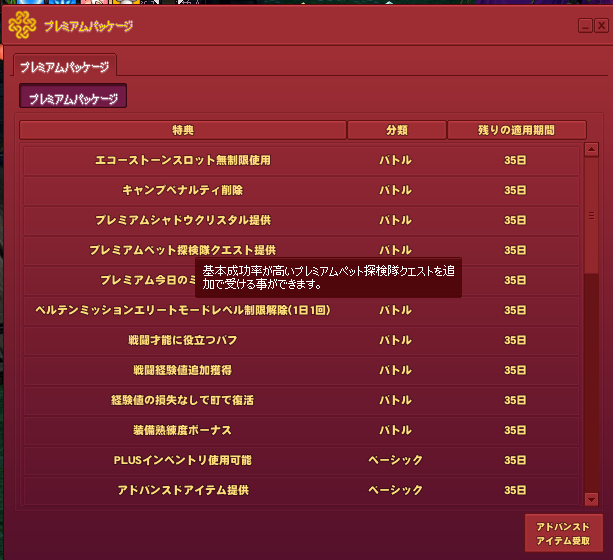Close the プレミアムパッケージ window

point(601,26)
